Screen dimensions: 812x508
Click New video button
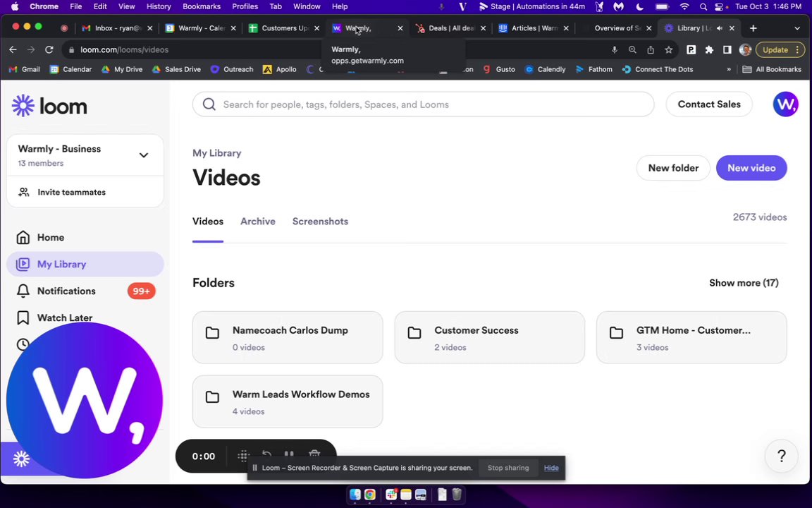click(751, 168)
